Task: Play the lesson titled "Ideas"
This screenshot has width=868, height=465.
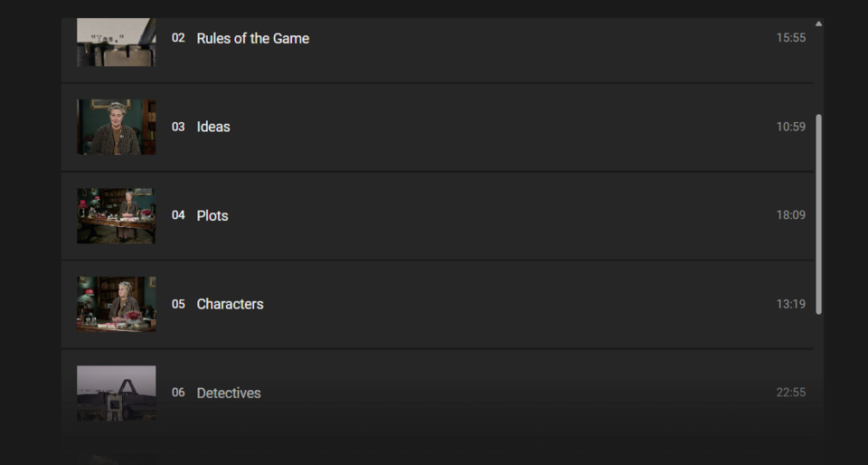Action: pos(213,127)
